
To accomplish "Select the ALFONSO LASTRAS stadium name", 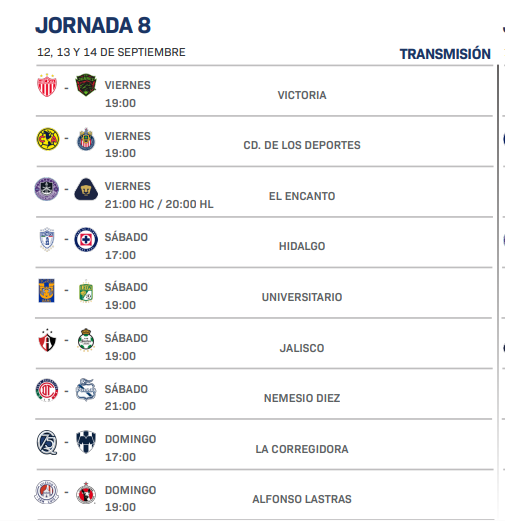I will coord(302,499).
